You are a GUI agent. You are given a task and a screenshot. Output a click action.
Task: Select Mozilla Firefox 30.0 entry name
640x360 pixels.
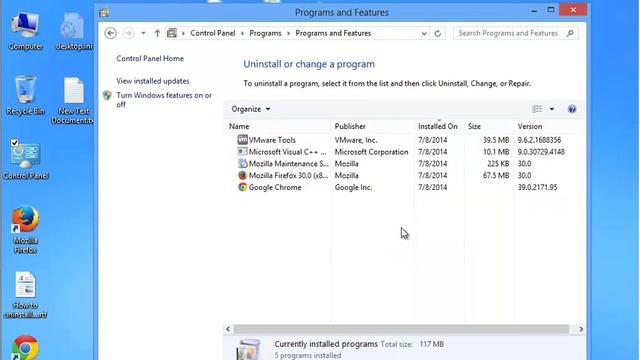point(288,176)
